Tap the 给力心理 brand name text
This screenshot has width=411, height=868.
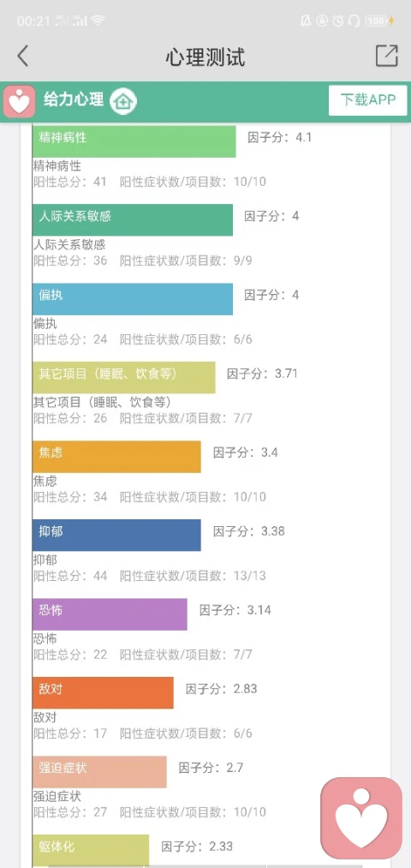tap(74, 99)
